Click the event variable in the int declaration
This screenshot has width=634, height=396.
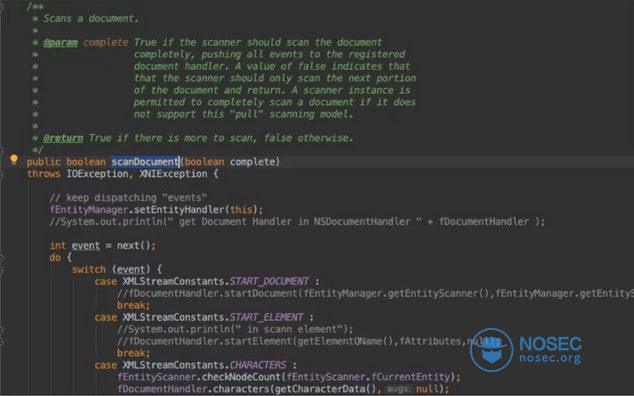[x=86, y=246]
